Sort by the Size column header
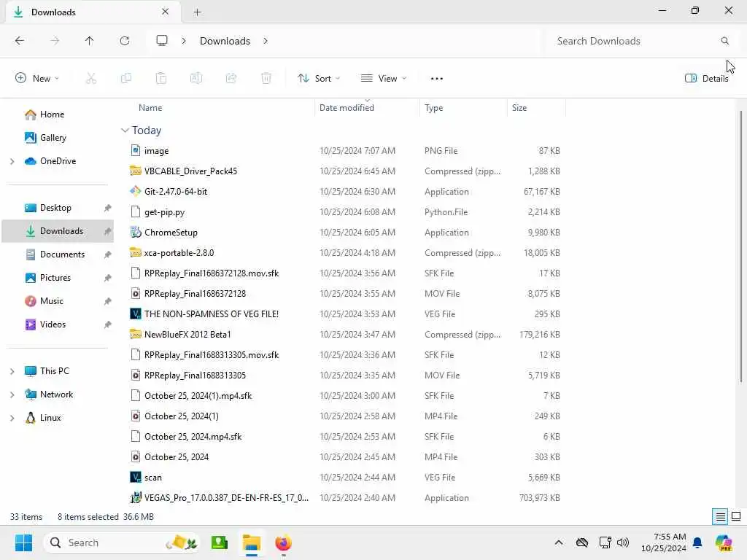 pos(519,108)
